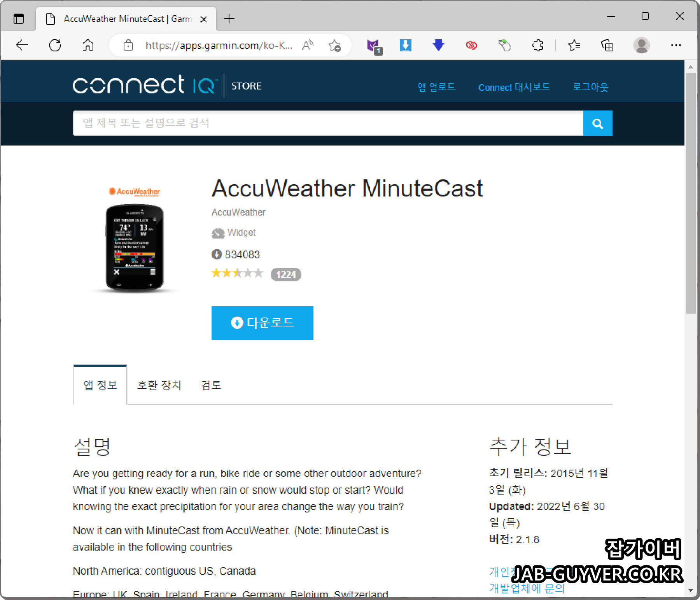Open the AccuWeather developer link

point(238,212)
